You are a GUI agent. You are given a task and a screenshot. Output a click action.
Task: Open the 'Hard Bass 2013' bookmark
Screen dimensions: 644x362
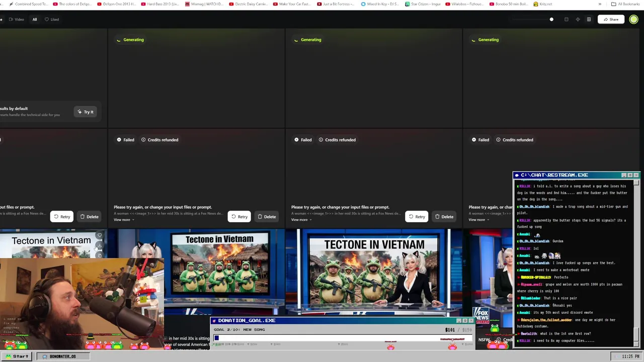[160, 4]
